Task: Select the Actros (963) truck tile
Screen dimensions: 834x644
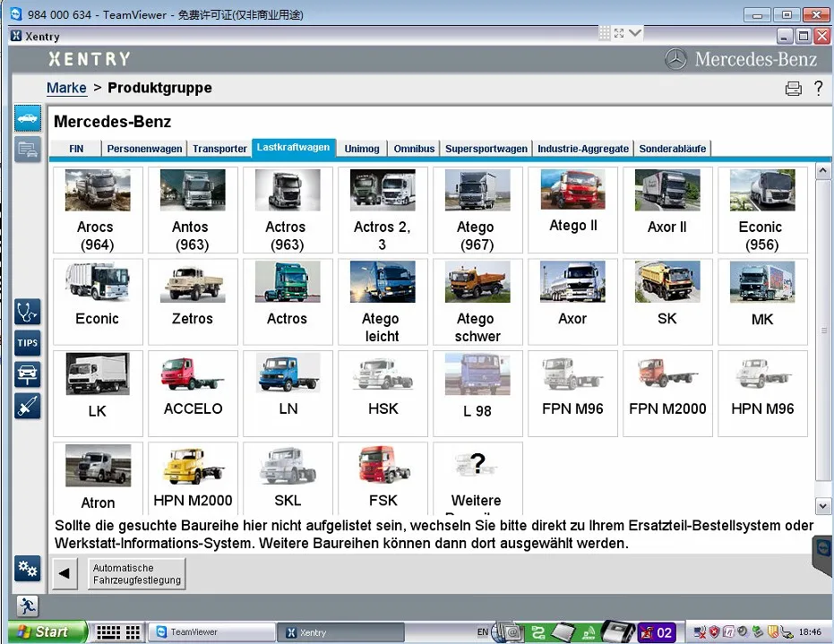Action: pos(288,210)
